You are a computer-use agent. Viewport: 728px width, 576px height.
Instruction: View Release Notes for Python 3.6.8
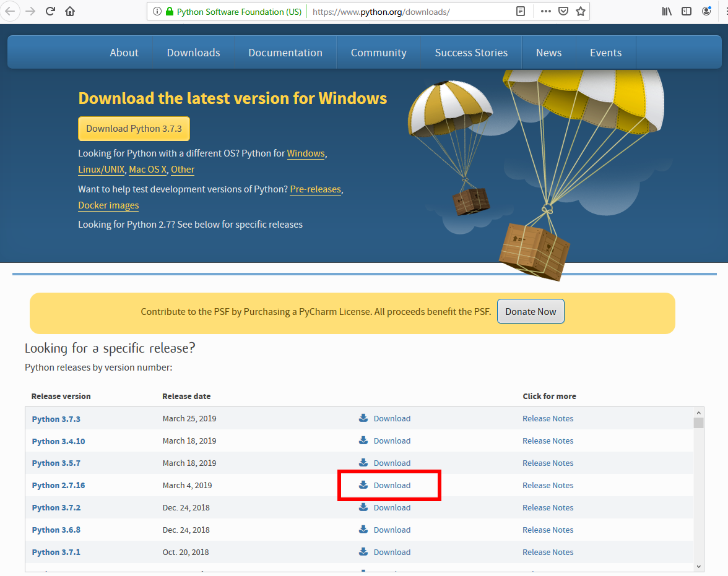548,530
